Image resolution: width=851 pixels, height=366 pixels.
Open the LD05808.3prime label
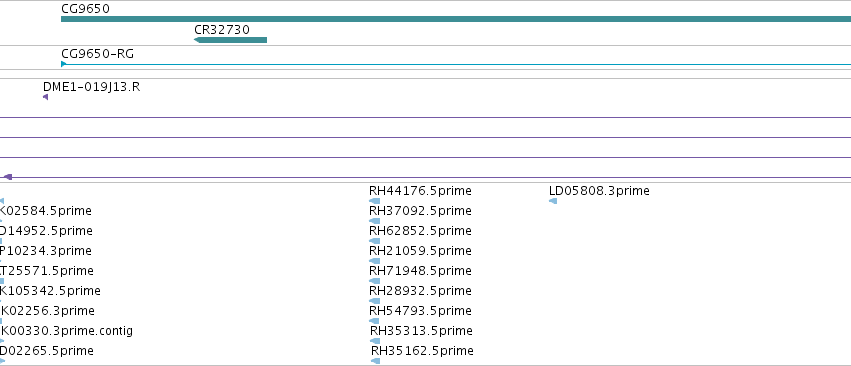click(599, 191)
